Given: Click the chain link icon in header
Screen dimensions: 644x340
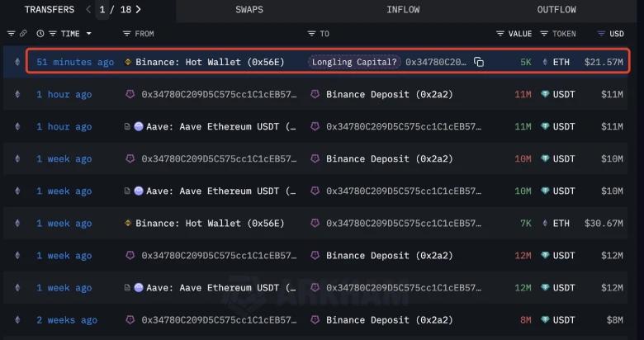Looking at the screenshot, I should pos(24,34).
